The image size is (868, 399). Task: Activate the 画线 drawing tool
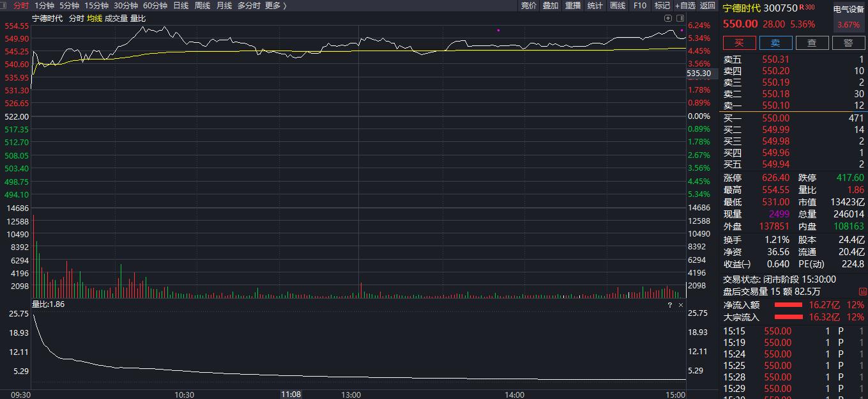coord(618,6)
